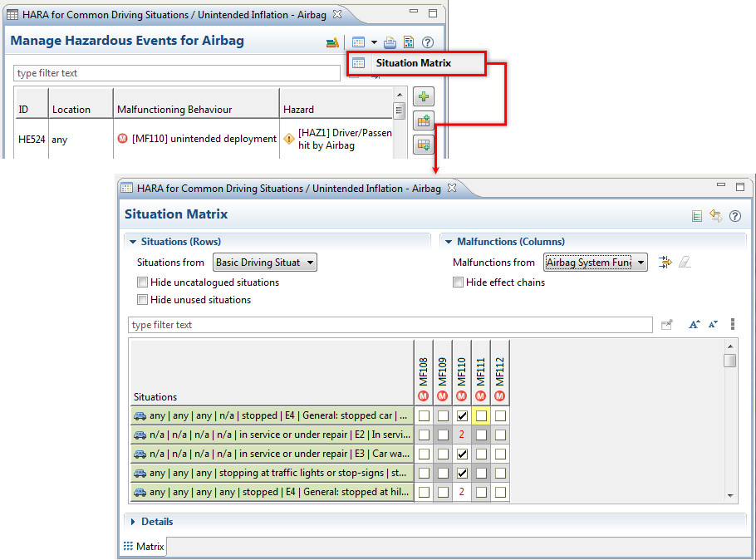Open the Malfunctions from combo box
Screen dimensions: 756x560
coord(596,263)
